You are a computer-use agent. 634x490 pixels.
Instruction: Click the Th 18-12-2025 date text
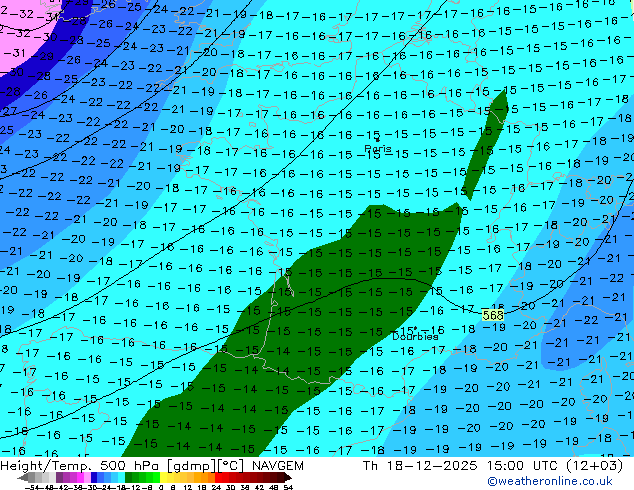click(420, 466)
